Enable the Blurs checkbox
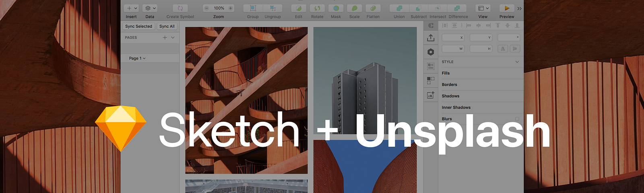Screen dimensions: 644x193 click(x=517, y=119)
